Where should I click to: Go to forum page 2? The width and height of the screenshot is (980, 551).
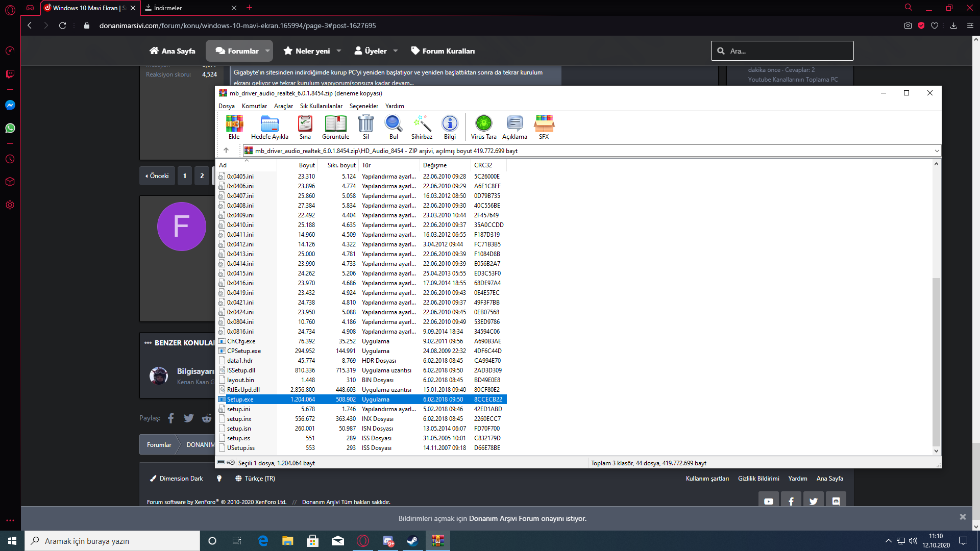point(202,176)
